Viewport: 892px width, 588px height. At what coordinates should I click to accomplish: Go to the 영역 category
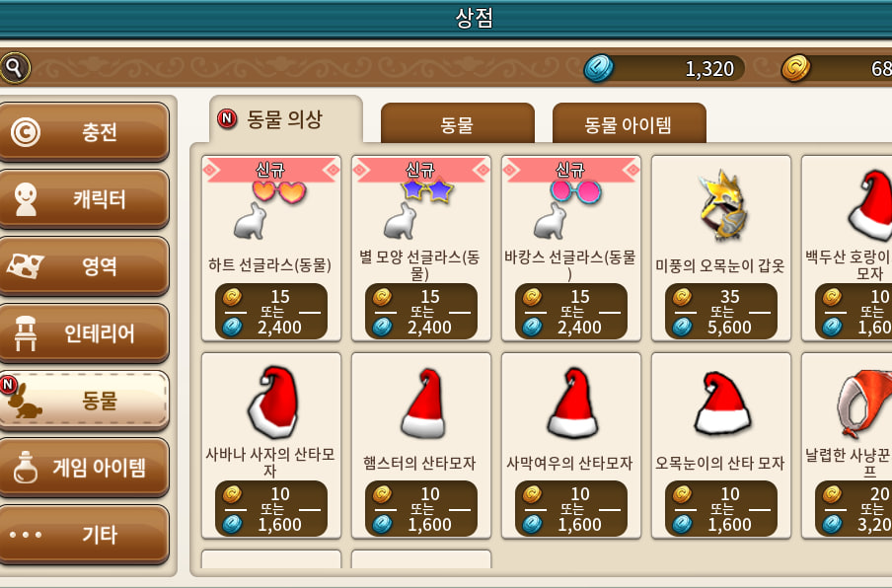click(85, 266)
